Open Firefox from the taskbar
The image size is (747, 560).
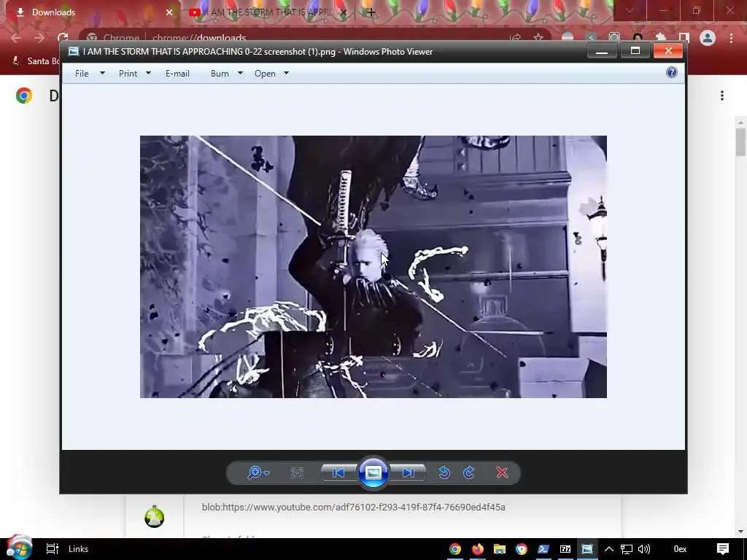point(477,549)
